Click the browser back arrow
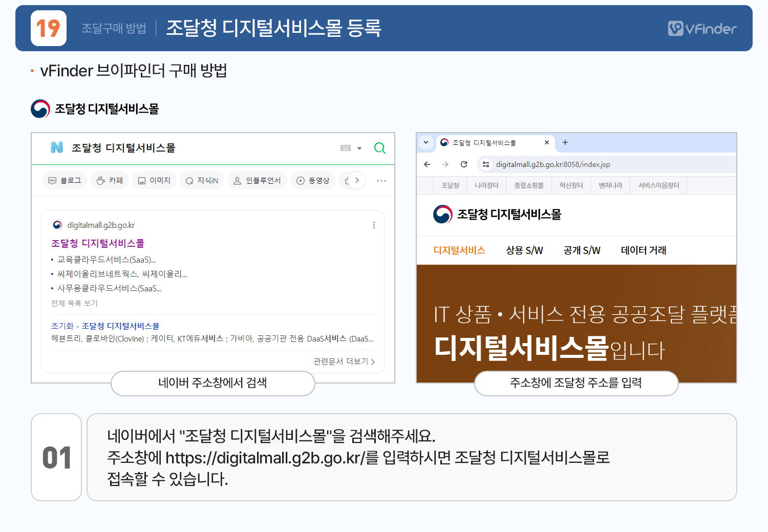This screenshot has height=532, width=768. (427, 164)
